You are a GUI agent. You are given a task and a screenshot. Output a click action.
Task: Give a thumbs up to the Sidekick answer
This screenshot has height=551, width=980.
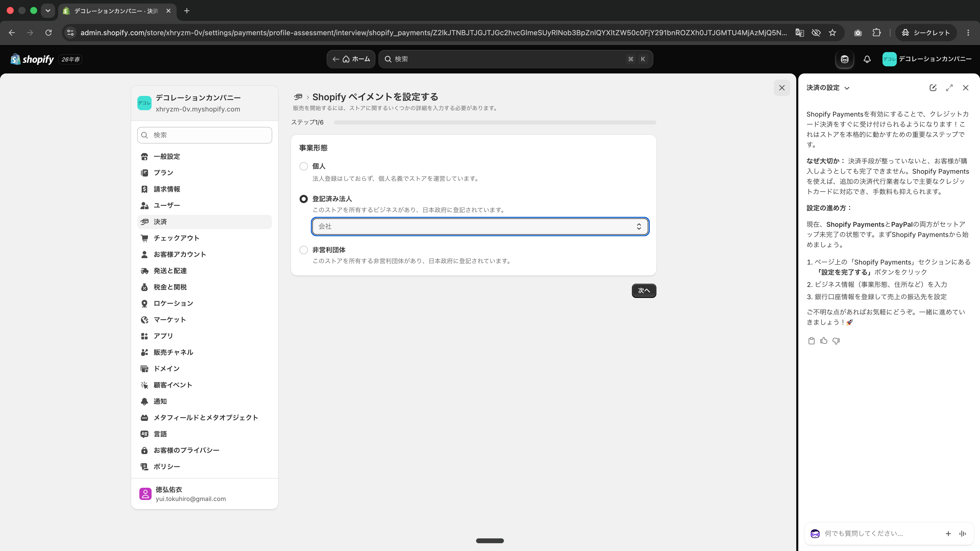tap(824, 341)
